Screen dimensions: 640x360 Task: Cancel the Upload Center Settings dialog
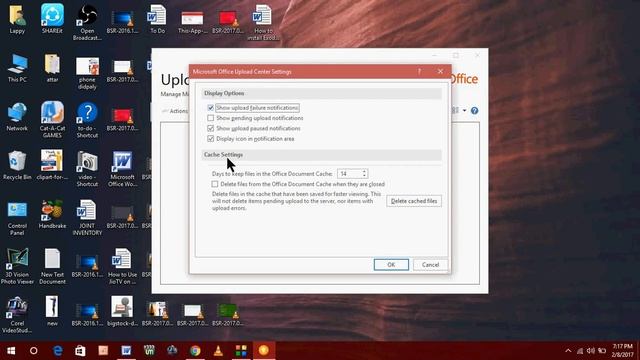tap(430, 264)
